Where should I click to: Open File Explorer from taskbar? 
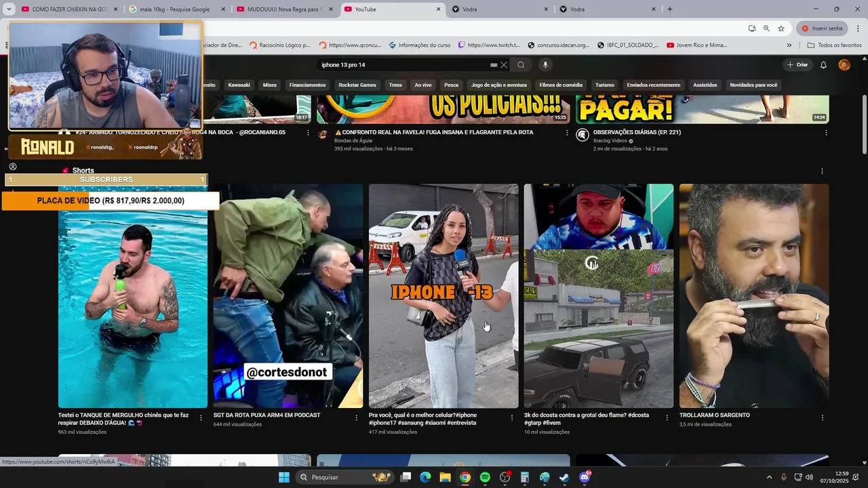pyautogui.click(x=445, y=477)
